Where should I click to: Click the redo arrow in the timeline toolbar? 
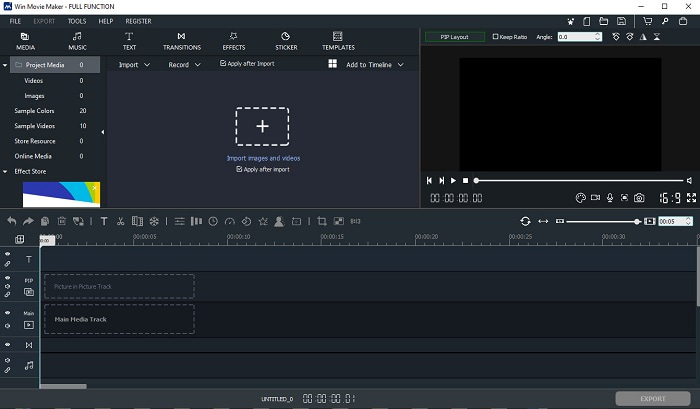pos(28,221)
